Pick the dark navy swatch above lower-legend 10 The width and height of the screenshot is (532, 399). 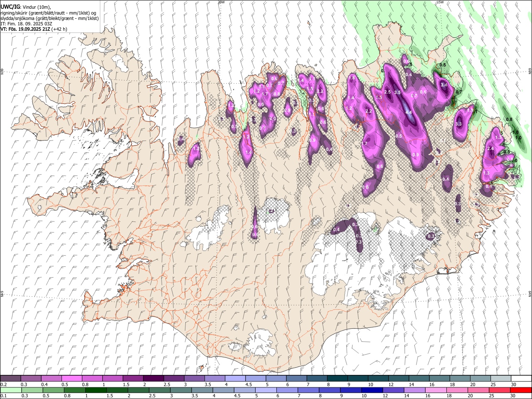pos(372,390)
